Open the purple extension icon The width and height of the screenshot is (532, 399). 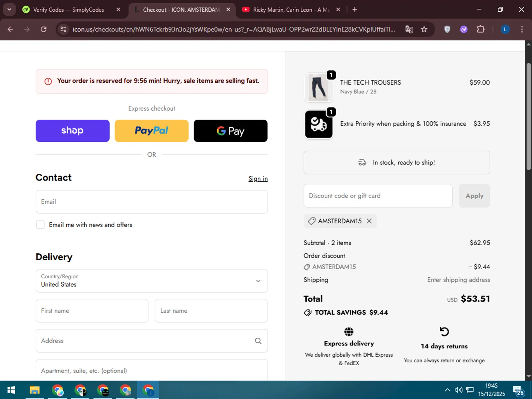tap(464, 29)
